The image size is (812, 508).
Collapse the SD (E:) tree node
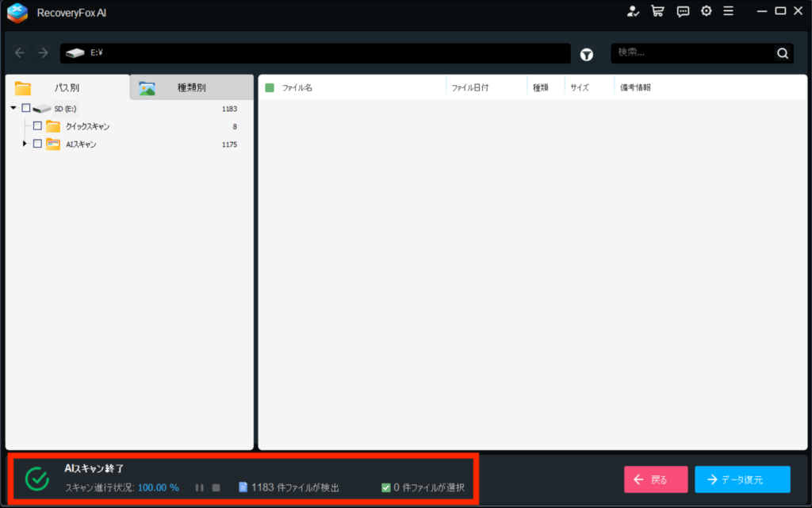tap(13, 108)
